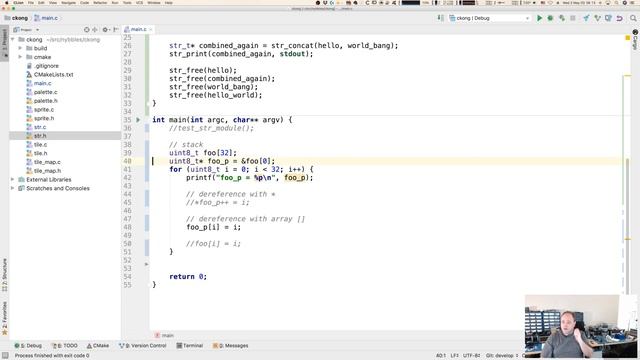Viewport: 640px width, 360px height.
Task: Toggle the Structure side tab
Action: (x=4, y=275)
